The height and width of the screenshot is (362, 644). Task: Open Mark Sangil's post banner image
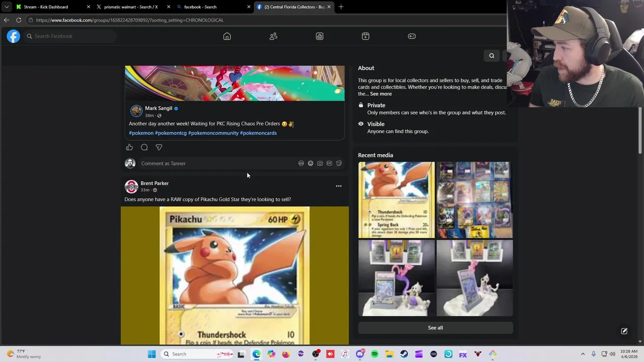[234, 83]
